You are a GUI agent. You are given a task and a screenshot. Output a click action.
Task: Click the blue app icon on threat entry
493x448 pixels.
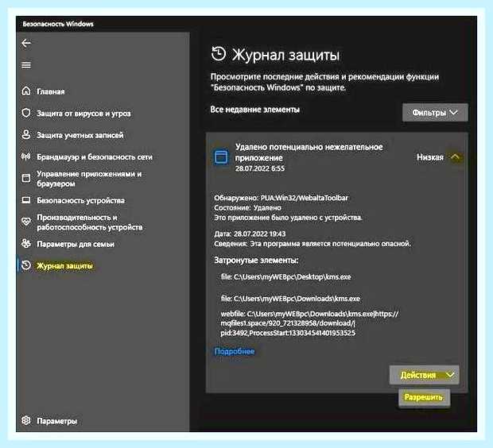point(221,156)
